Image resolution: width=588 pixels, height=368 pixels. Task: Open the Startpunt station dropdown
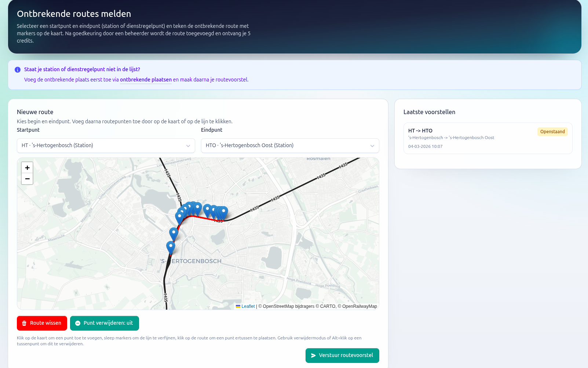point(106,146)
